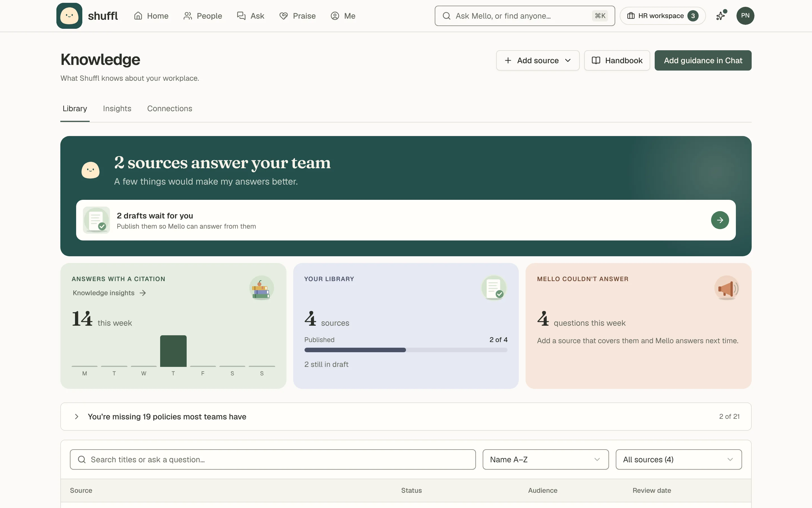Click Add guidance in Chat button
The width and height of the screenshot is (812, 508).
[x=703, y=60]
